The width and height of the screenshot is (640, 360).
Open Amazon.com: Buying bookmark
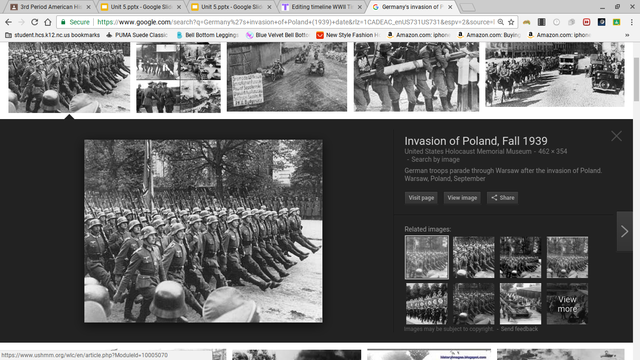tap(489, 35)
